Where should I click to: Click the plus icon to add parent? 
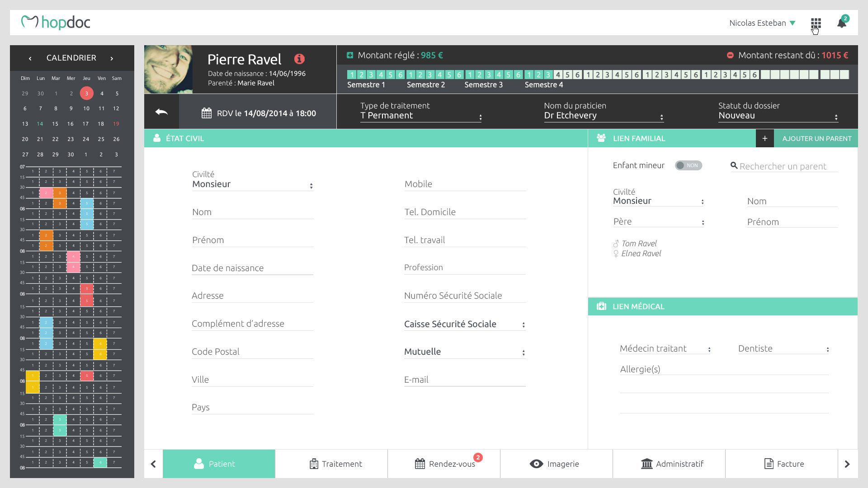click(x=764, y=138)
